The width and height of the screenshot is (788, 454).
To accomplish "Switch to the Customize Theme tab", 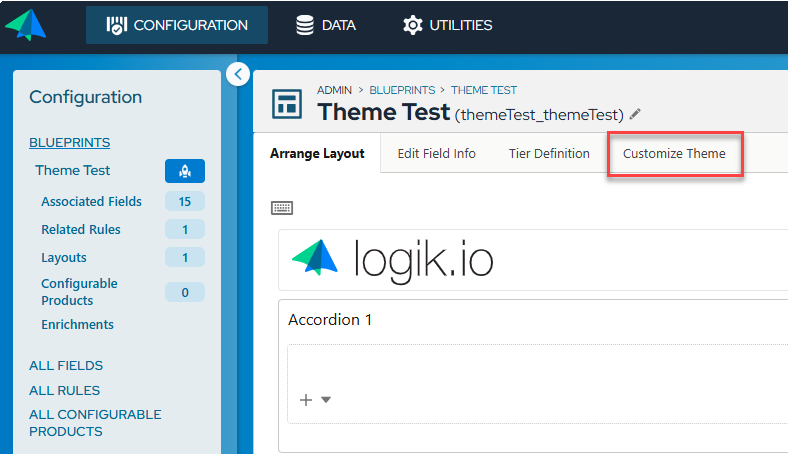I will [674, 153].
